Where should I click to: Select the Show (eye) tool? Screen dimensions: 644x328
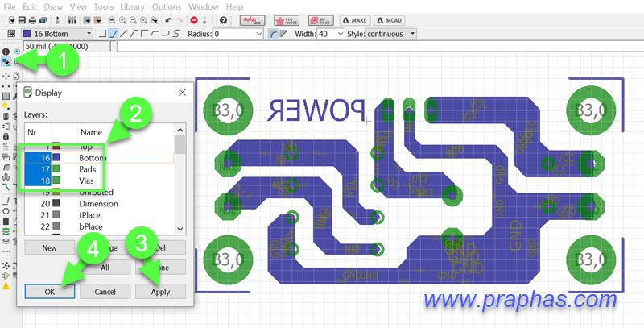coord(16,52)
